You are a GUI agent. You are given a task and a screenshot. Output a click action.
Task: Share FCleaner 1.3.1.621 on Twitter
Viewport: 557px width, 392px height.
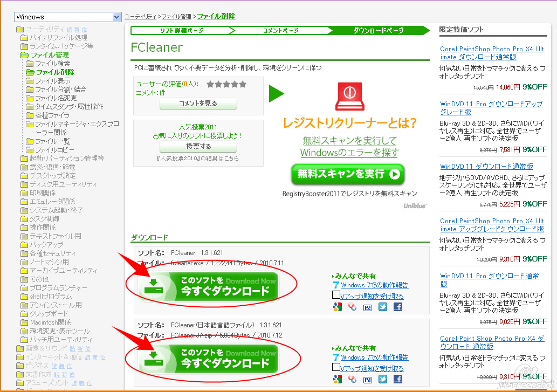pyautogui.click(x=383, y=307)
